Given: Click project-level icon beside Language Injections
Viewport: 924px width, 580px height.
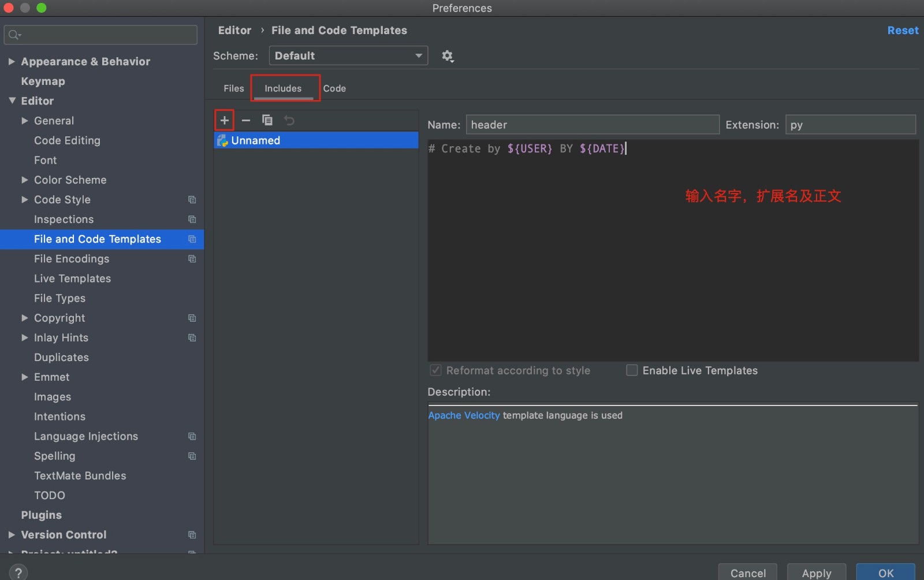Looking at the screenshot, I should 192,437.
